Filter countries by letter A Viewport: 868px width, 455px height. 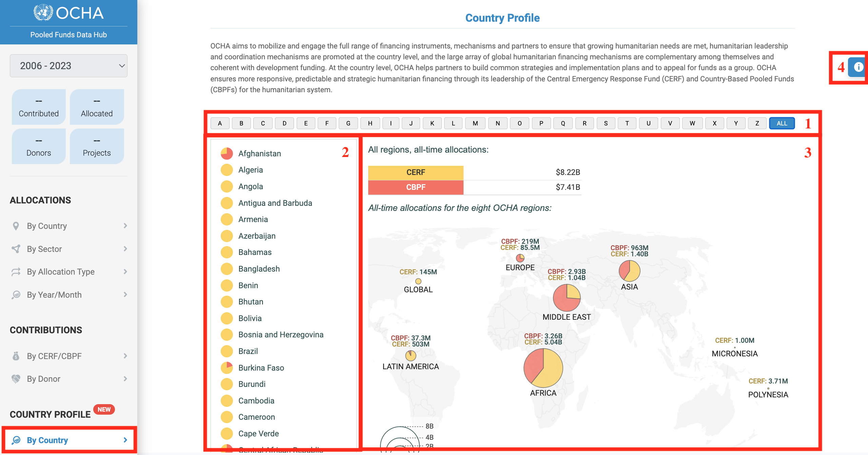pos(220,123)
